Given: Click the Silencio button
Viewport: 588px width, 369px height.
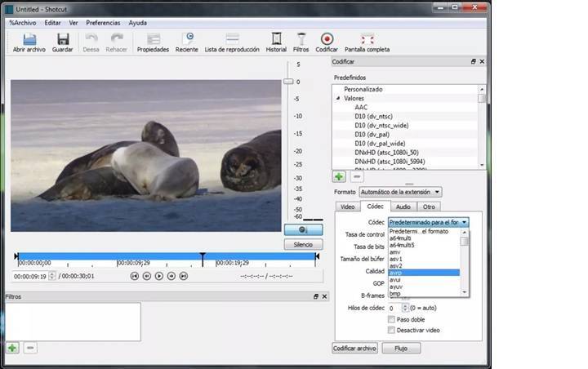Looking at the screenshot, I should (x=303, y=244).
